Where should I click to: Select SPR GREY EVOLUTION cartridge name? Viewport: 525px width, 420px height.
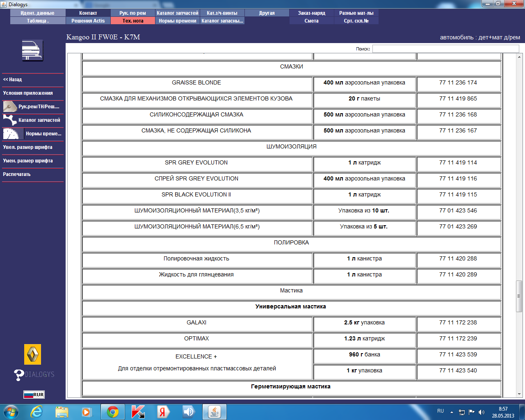pyautogui.click(x=196, y=163)
